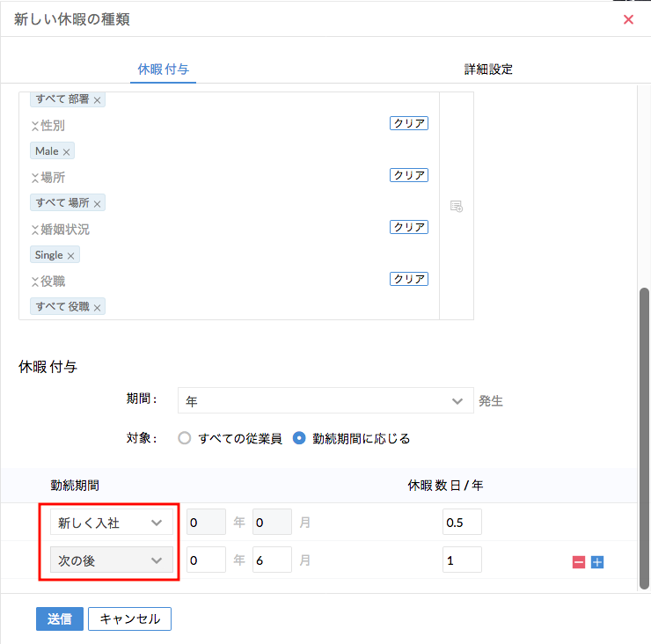
Task: Click the blue plus add row icon
Action: pos(597,561)
